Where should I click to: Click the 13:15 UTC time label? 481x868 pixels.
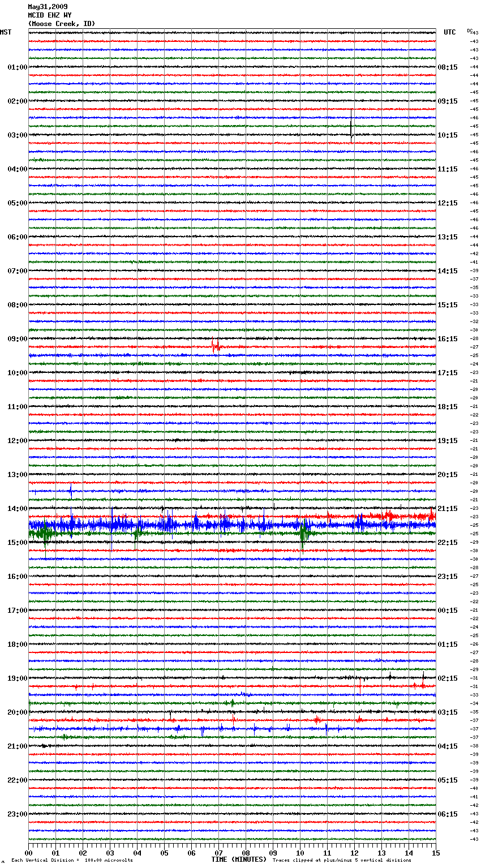[448, 237]
